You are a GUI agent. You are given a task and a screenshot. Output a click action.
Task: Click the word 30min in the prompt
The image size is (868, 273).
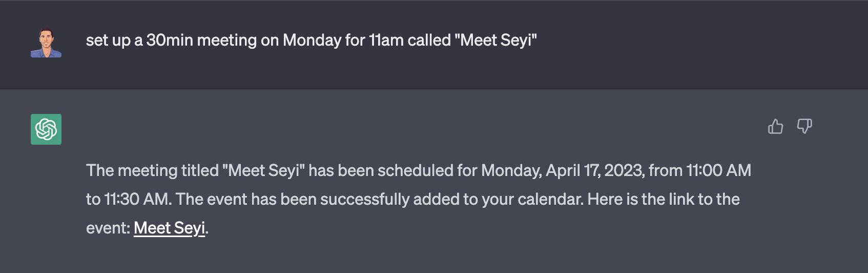point(169,40)
